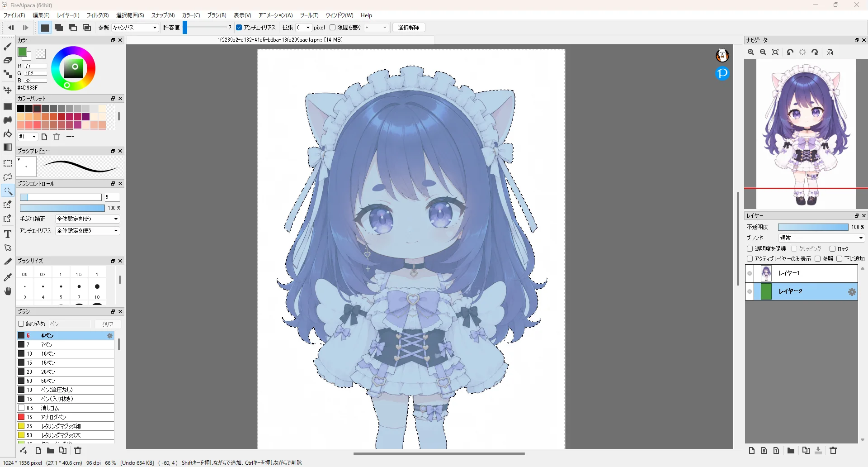The height and width of the screenshot is (467, 868).
Task: Open settings gear for レイヤー2
Action: tap(852, 292)
